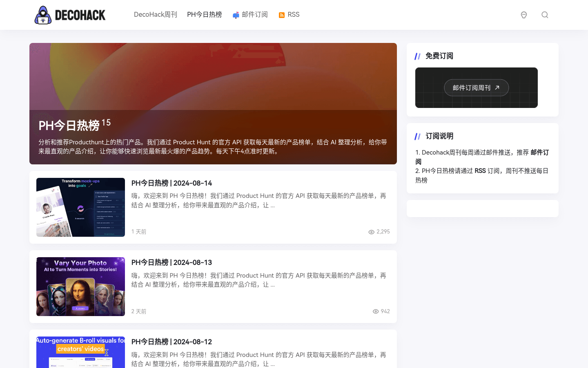Click the orange RSS feed icon
The image size is (588, 368).
282,15
